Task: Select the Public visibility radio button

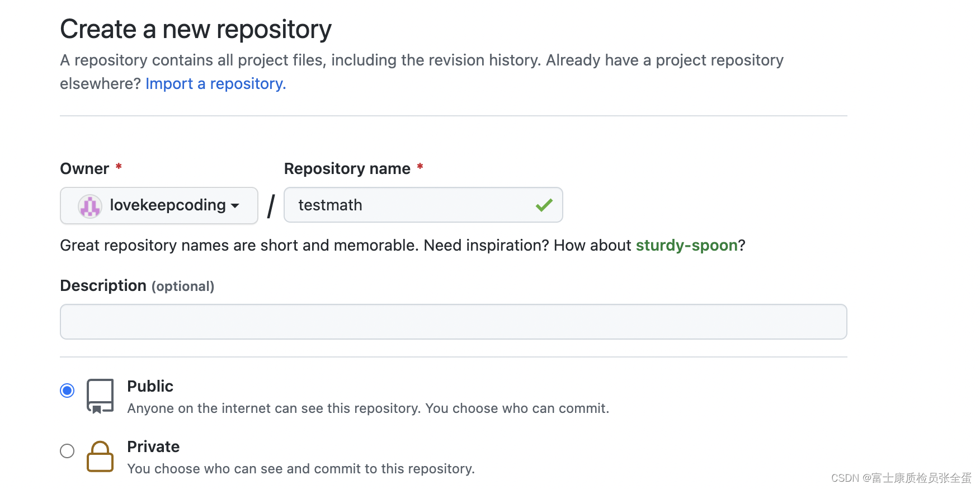Action: (67, 391)
